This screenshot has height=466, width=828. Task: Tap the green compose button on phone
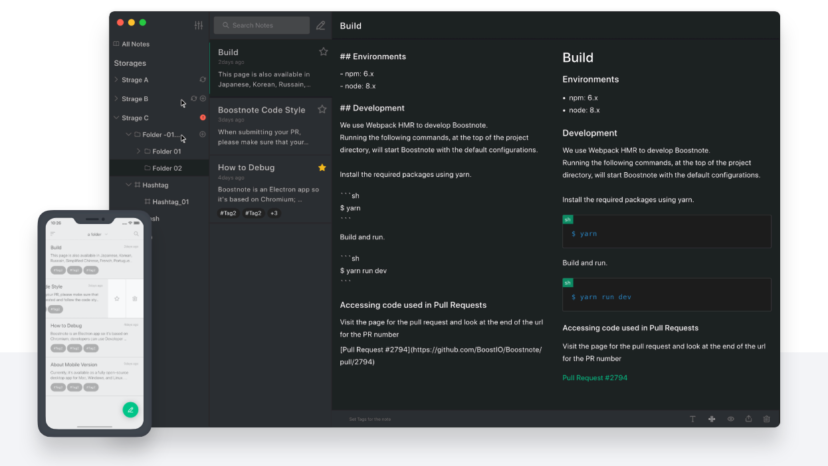(x=129, y=409)
